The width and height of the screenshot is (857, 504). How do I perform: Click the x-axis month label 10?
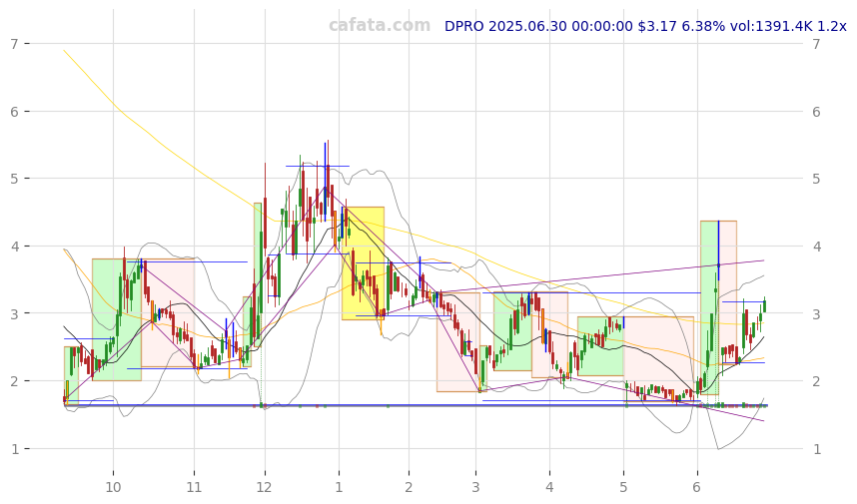[x=113, y=487]
